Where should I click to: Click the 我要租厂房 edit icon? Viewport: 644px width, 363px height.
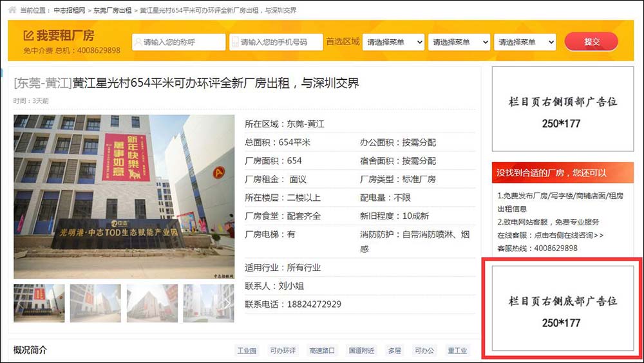pyautogui.click(x=28, y=36)
